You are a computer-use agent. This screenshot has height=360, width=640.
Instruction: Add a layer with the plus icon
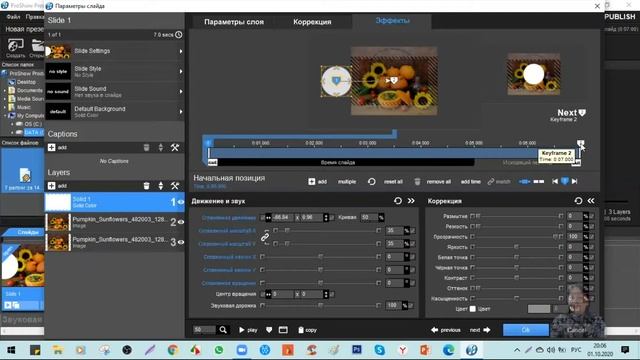(51, 186)
